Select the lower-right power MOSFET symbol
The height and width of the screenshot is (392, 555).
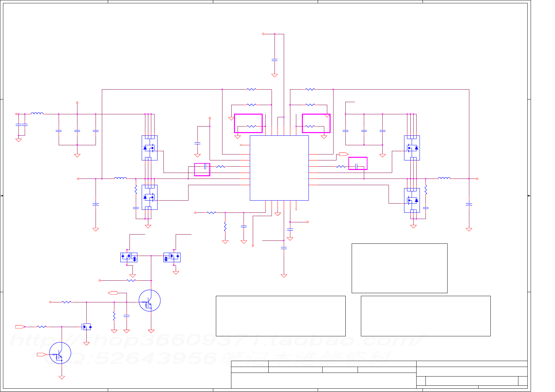[412, 200]
